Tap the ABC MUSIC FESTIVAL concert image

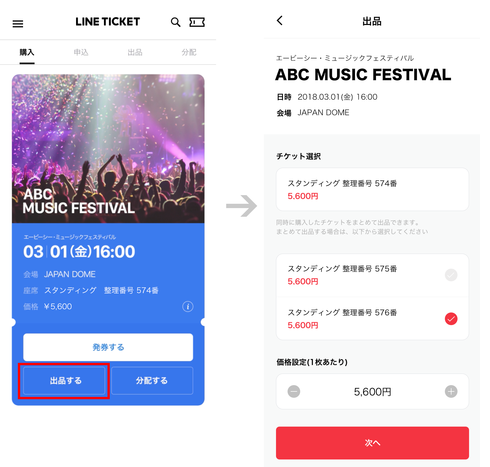click(x=108, y=149)
